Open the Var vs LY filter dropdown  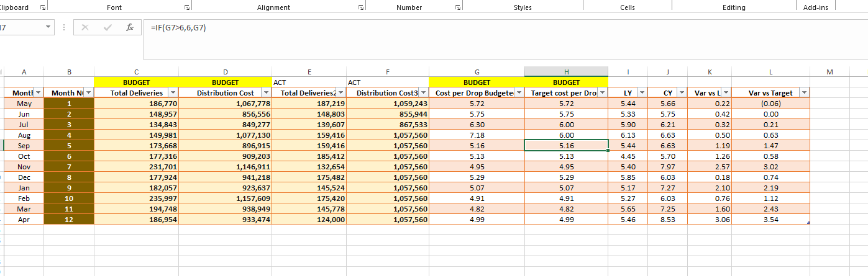pos(725,92)
